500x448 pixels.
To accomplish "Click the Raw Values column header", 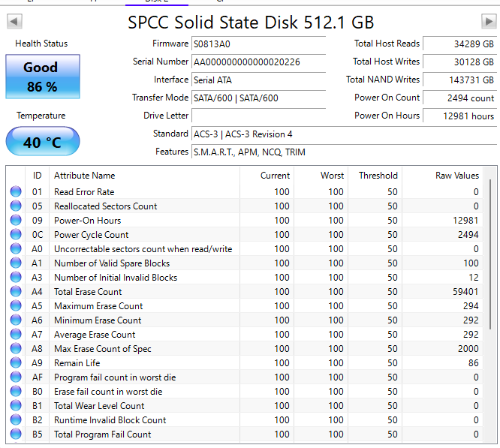I will [456, 176].
